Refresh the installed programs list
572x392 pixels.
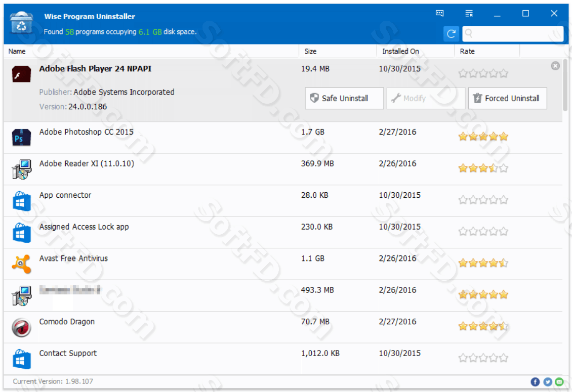click(x=451, y=34)
